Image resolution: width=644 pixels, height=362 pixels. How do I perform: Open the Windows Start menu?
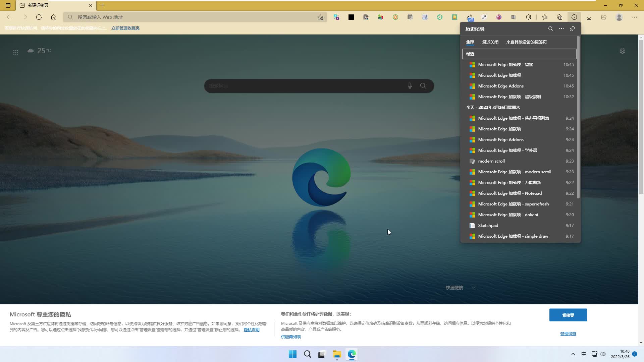click(x=292, y=354)
